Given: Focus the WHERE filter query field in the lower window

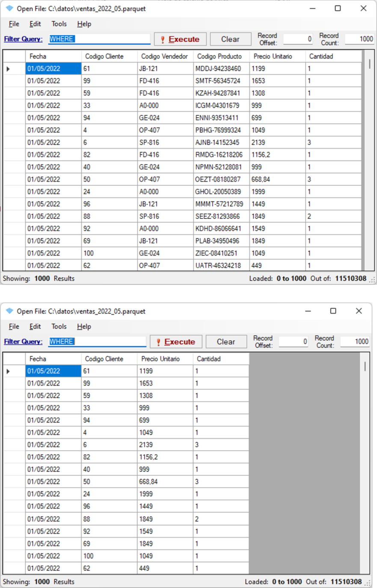Looking at the screenshot, I should (98, 342).
